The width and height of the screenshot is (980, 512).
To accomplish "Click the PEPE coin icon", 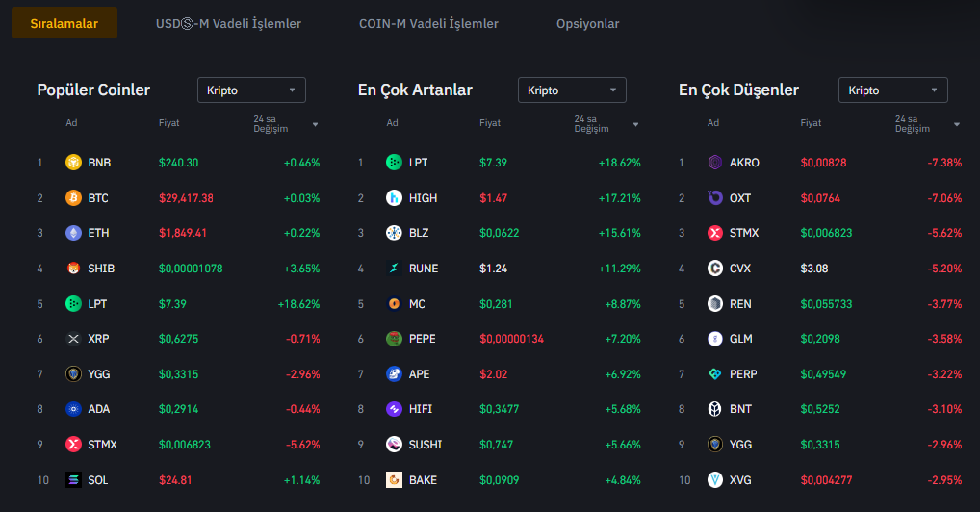I will [394, 339].
